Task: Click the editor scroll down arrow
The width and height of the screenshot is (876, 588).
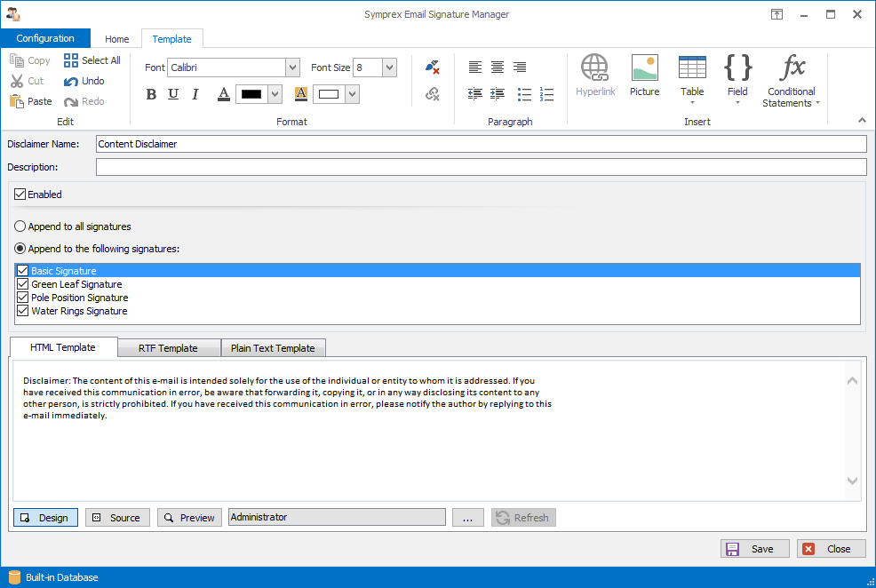Action: tap(852, 481)
